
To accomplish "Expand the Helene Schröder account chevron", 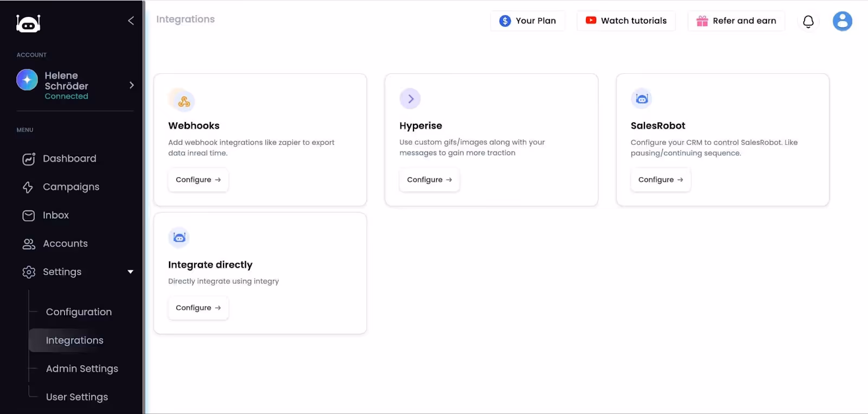I will tap(131, 85).
